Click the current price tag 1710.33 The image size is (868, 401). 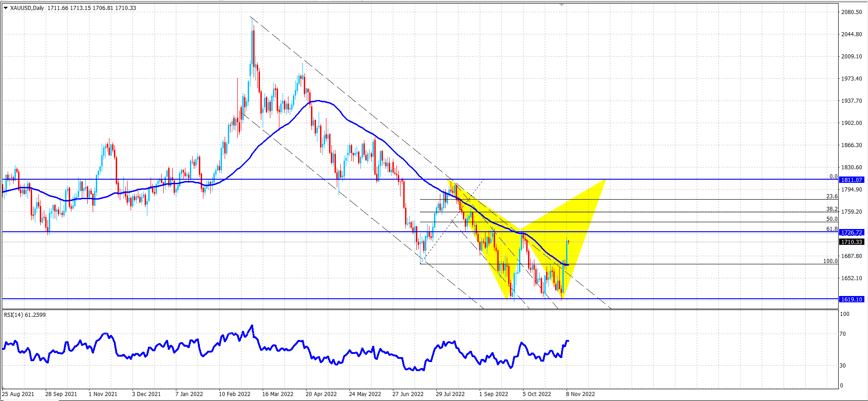point(852,242)
